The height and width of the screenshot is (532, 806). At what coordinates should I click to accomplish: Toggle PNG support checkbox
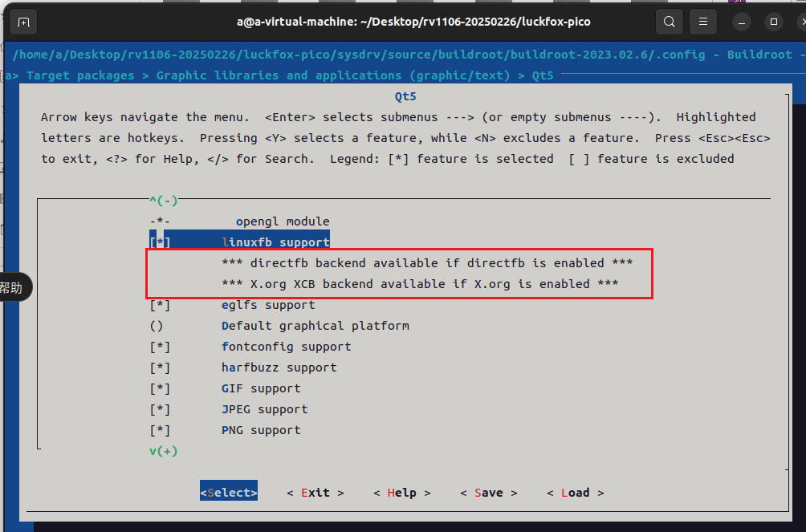160,430
